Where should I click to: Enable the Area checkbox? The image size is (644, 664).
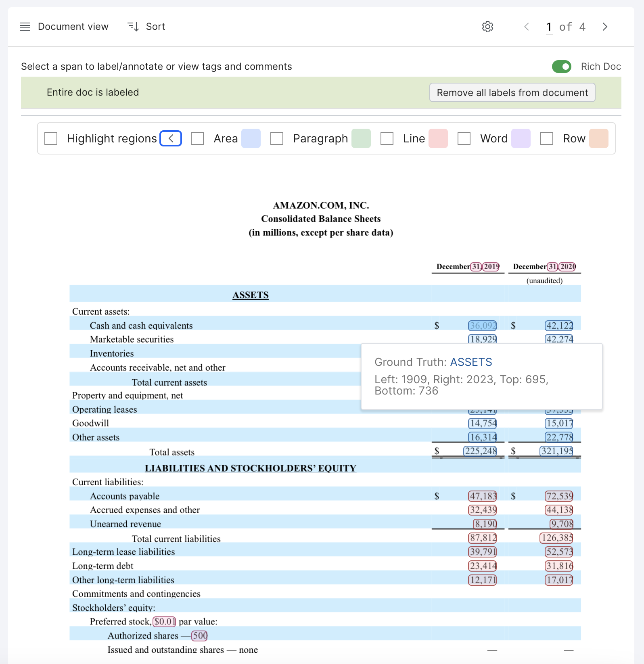point(197,138)
